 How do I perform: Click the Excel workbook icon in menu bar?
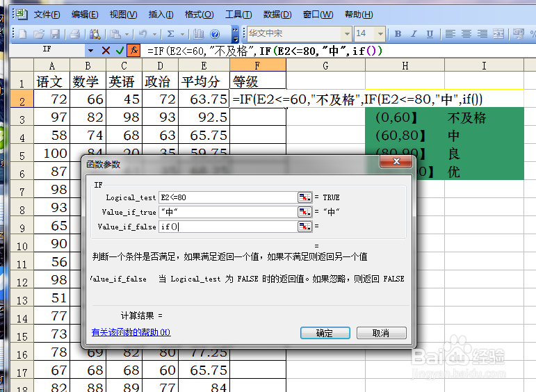pyautogui.click(x=21, y=14)
